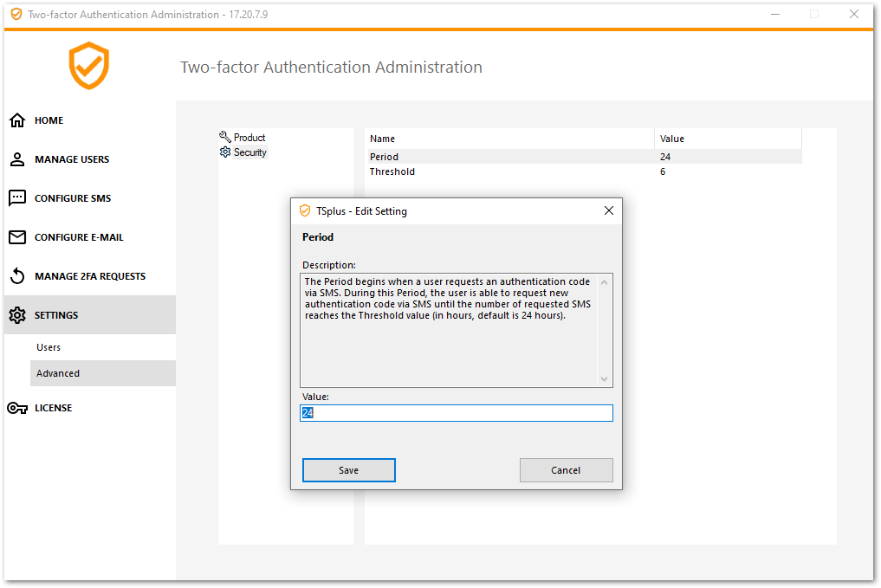Close the TSplus Edit Setting dialog

coord(608,210)
